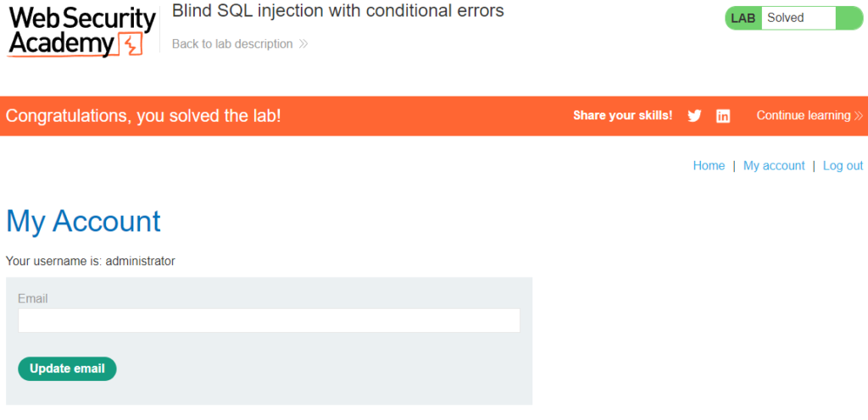The height and width of the screenshot is (420, 868).
Task: Click the 'Share your skills!' text
Action: coord(622,116)
